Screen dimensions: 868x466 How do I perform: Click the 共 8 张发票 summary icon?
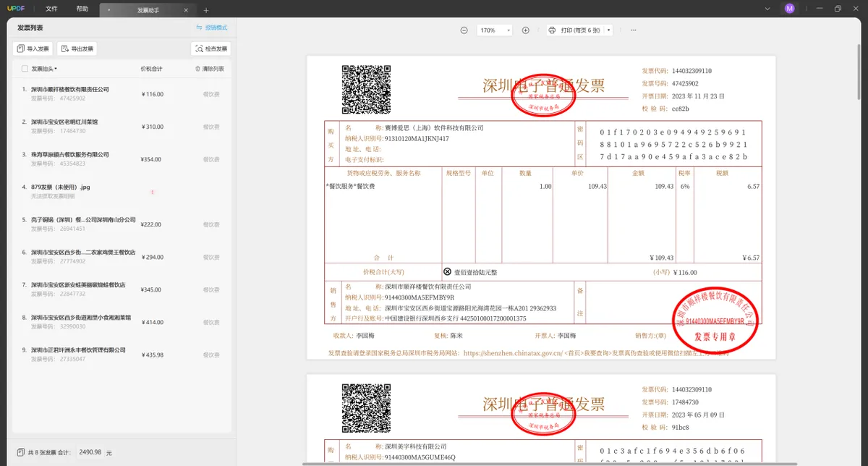20,452
